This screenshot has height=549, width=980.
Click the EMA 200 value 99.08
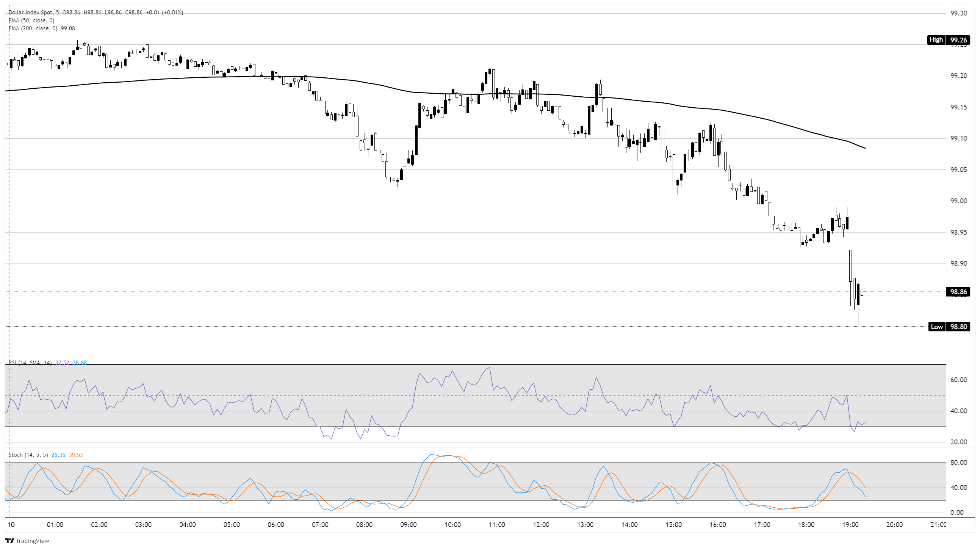coord(68,28)
